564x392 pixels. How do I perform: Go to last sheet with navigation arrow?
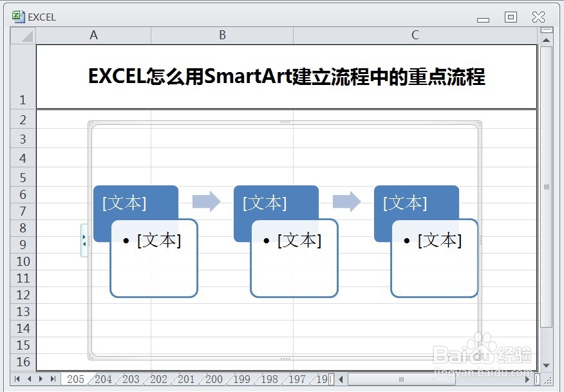[53, 378]
